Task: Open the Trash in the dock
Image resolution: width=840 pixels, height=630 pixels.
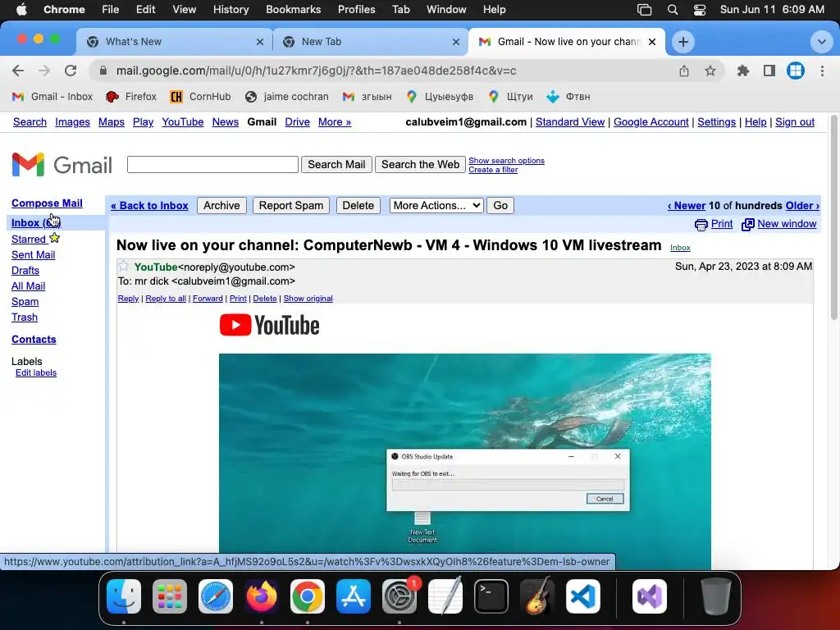Action: tap(715, 596)
